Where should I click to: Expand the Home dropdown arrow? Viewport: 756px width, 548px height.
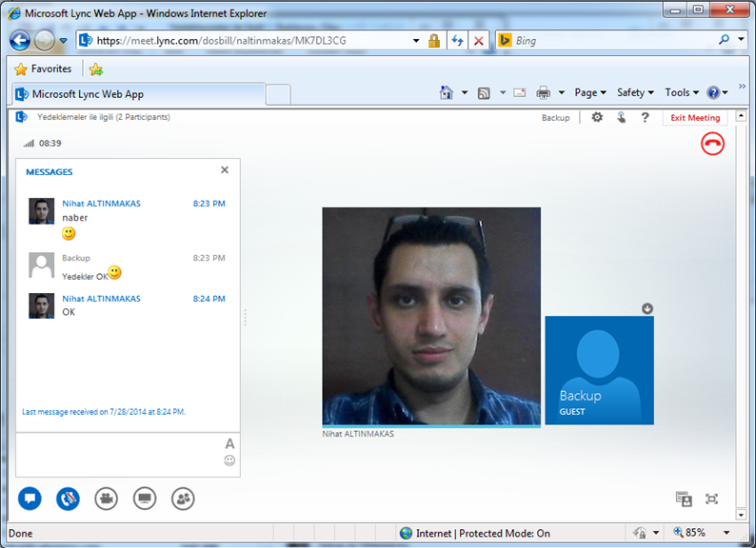click(x=465, y=92)
